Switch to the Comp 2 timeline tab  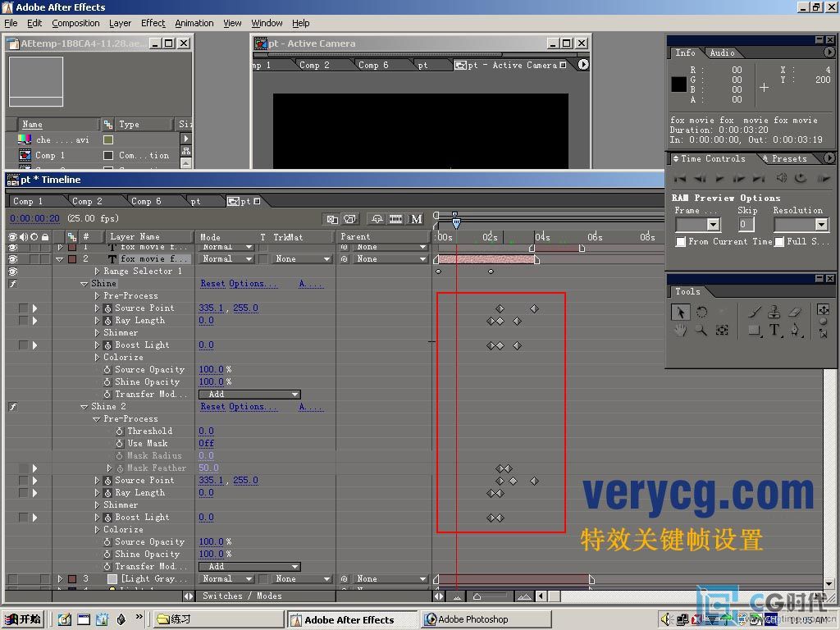tap(87, 202)
